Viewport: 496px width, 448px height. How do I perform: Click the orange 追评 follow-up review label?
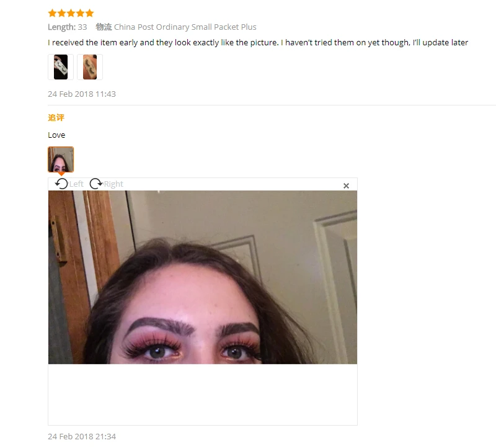coord(56,118)
